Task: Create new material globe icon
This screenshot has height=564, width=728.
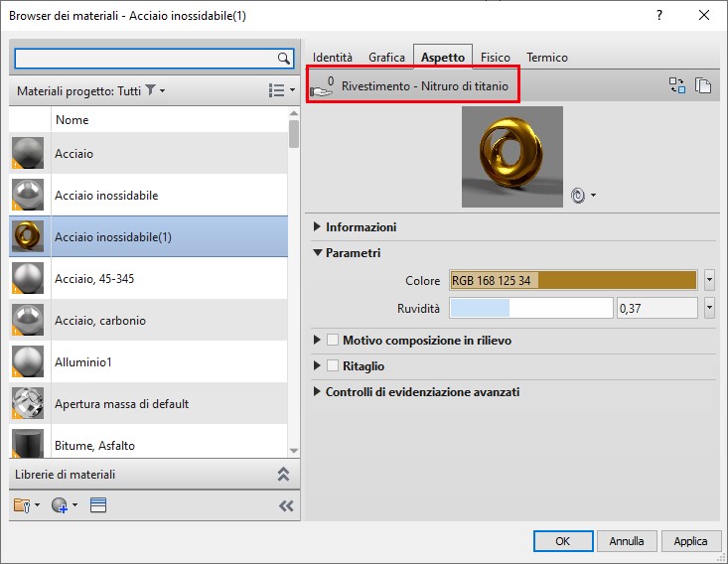Action: tap(60, 505)
